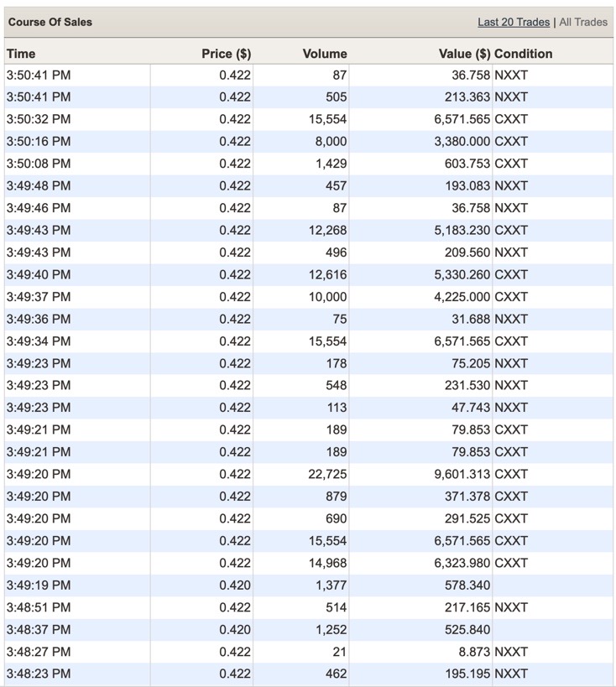The height and width of the screenshot is (687, 616).
Task: Click the Price ($) column header
Action: tap(226, 54)
